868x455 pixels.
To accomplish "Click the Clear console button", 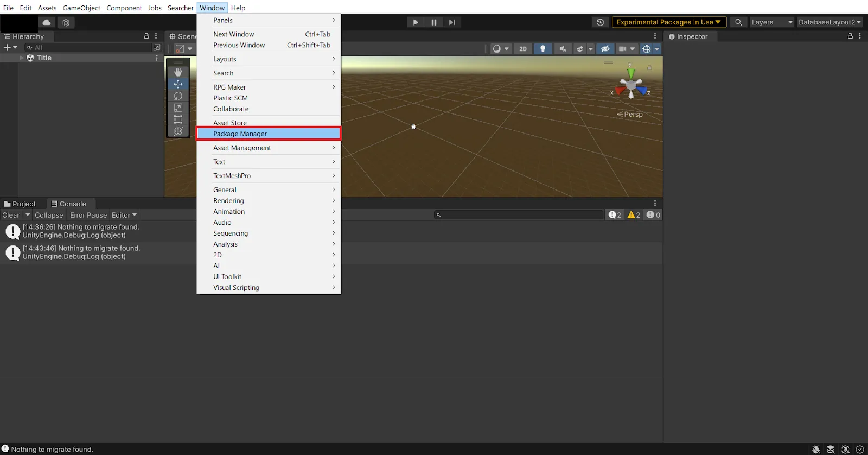I will click(11, 216).
